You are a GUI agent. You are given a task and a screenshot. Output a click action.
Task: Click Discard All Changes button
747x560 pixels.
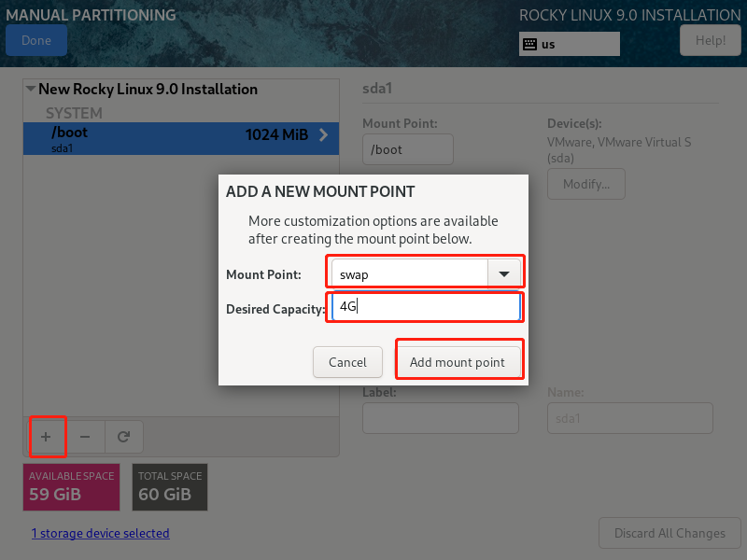[669, 533]
